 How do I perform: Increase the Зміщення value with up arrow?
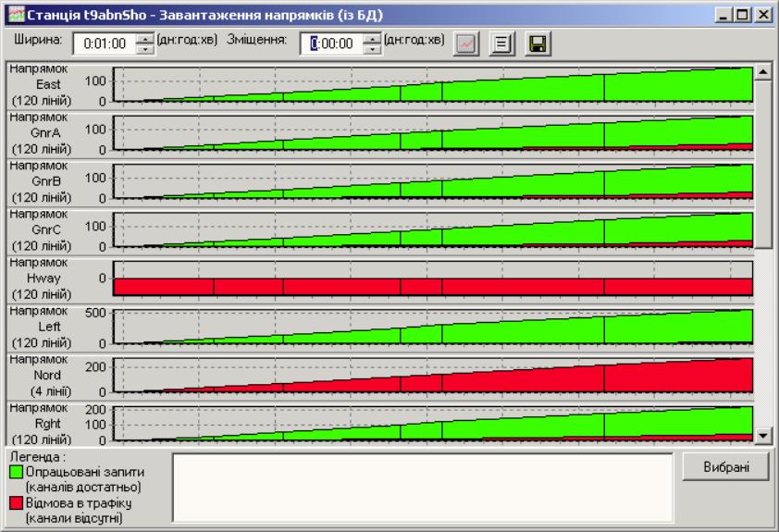click(372, 39)
